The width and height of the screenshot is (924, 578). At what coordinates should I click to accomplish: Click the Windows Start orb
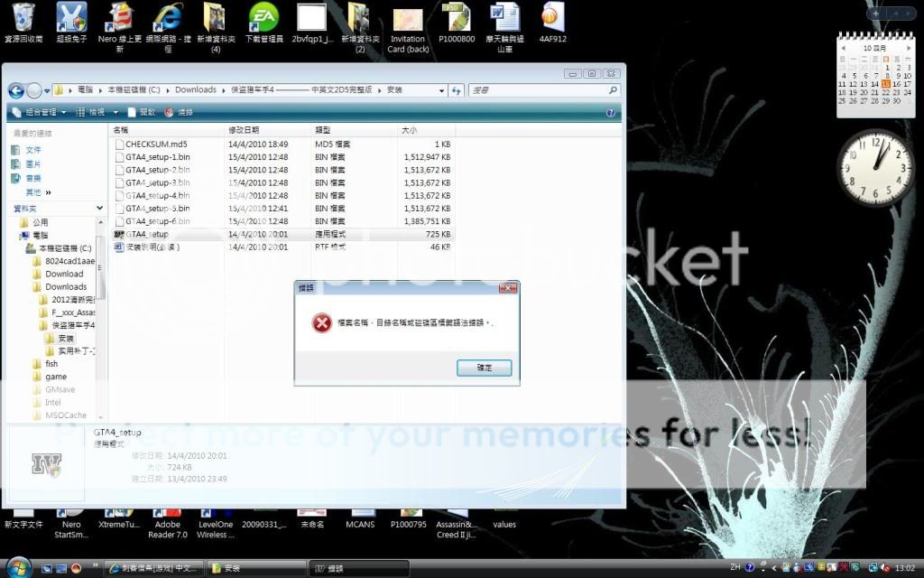pos(18,567)
